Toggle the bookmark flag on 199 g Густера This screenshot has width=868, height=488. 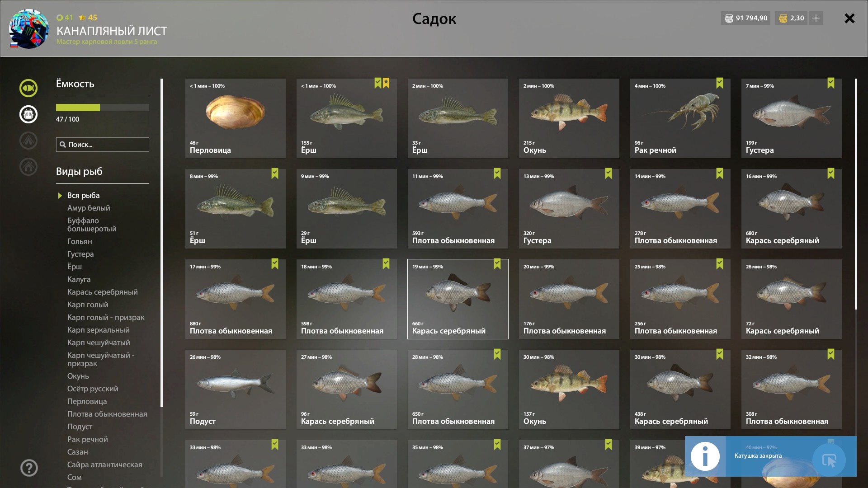tap(831, 83)
